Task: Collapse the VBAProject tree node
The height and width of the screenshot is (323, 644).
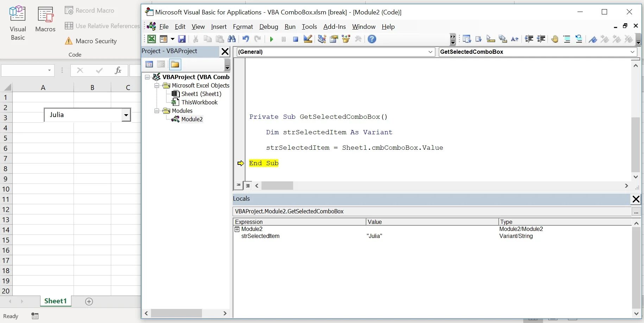Action: tap(147, 77)
